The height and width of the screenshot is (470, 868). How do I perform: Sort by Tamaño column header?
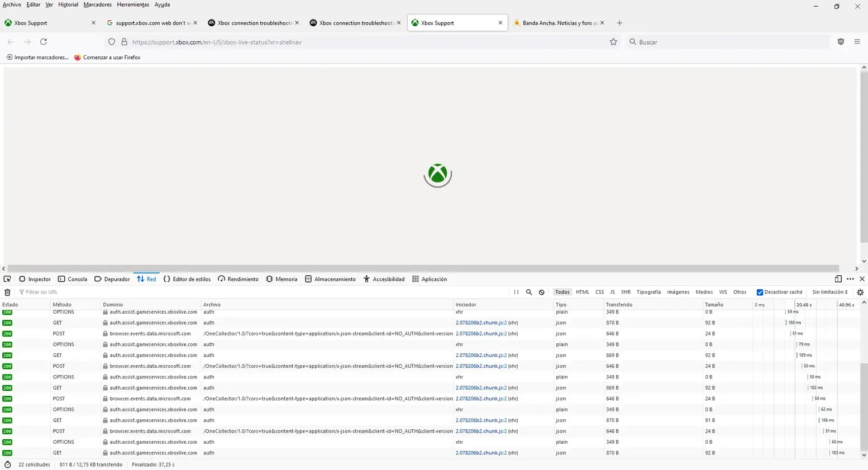tap(728, 305)
